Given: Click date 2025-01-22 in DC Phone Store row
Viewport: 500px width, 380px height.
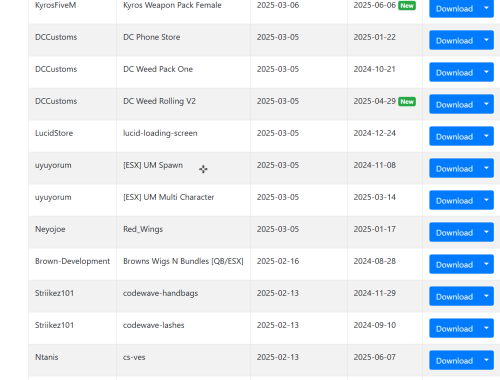Looking at the screenshot, I should [375, 37].
